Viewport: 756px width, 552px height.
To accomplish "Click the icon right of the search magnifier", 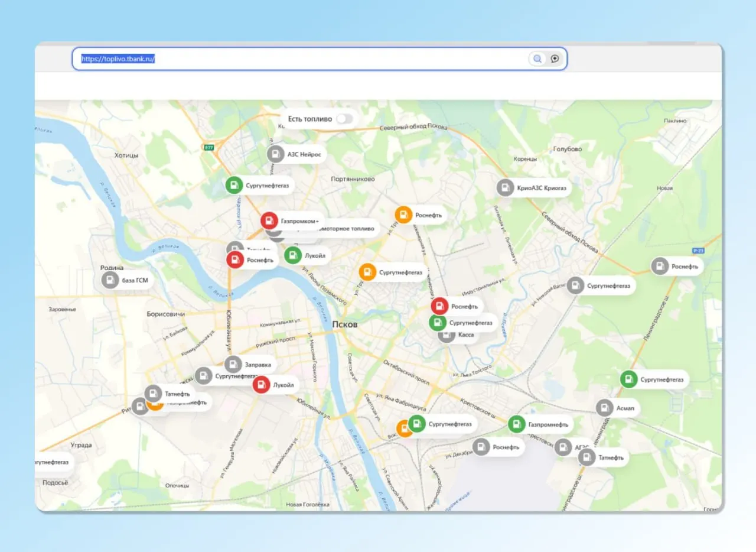I will [x=555, y=59].
